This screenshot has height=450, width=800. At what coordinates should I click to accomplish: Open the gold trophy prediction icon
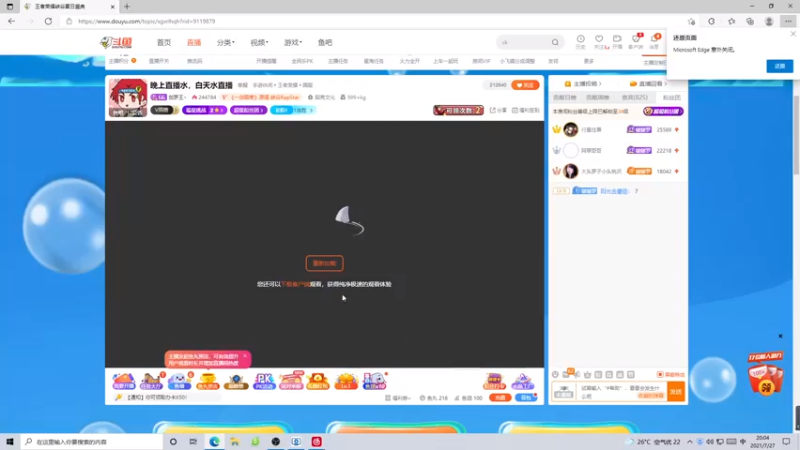pyautogui.click(x=208, y=381)
